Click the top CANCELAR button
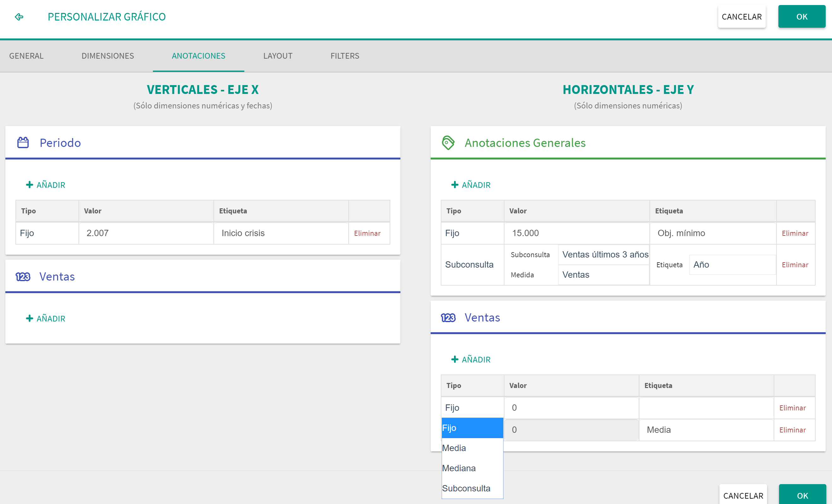Screen dimensions: 832x504 tap(742, 16)
